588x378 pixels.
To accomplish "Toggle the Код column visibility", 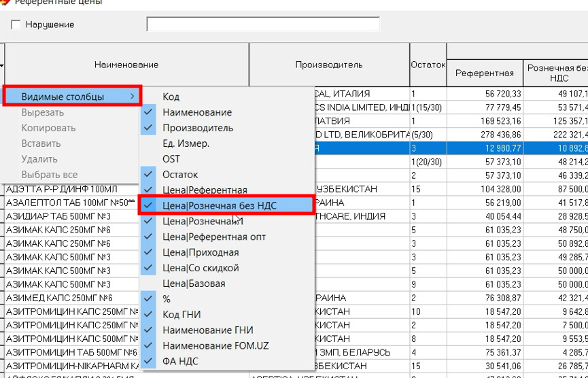I will pyautogui.click(x=227, y=97).
